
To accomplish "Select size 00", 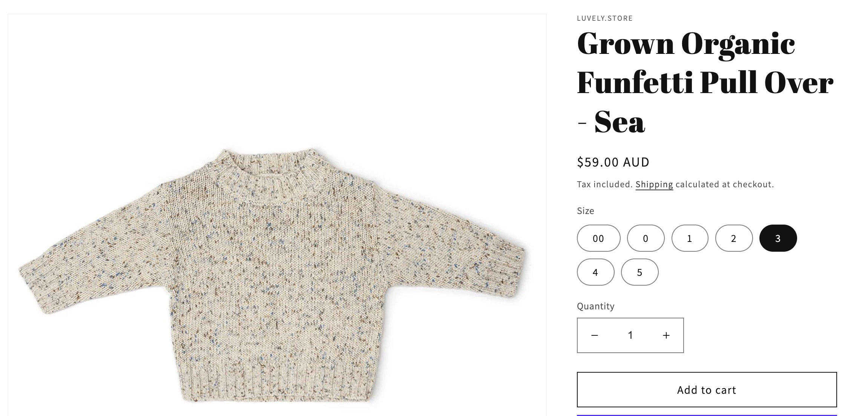I will 598,238.
